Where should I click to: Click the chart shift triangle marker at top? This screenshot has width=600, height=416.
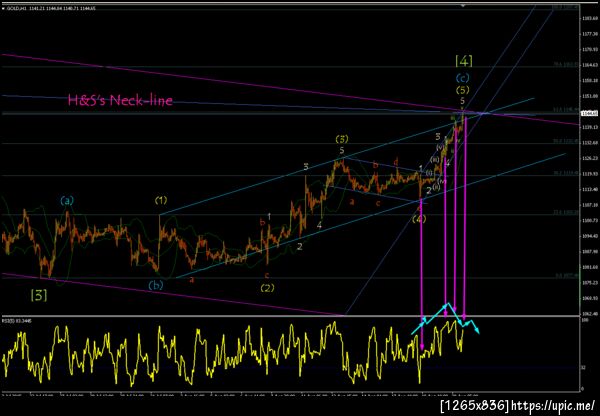point(463,6)
